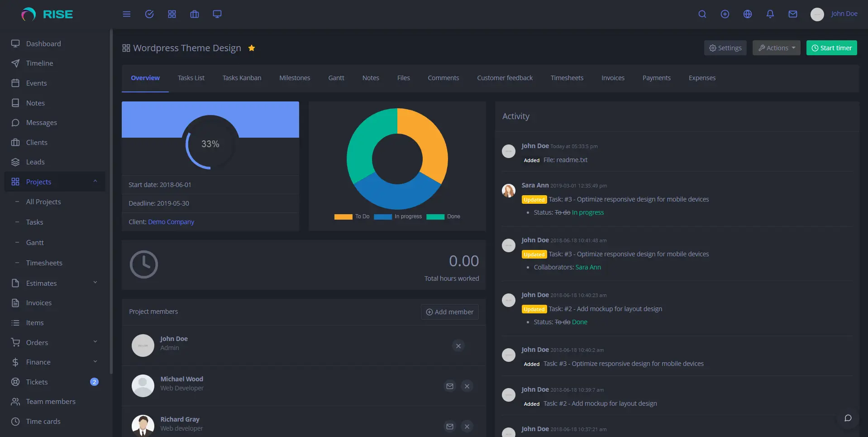Click the top bar envelope messages icon
The image size is (868, 437).
(792, 14)
